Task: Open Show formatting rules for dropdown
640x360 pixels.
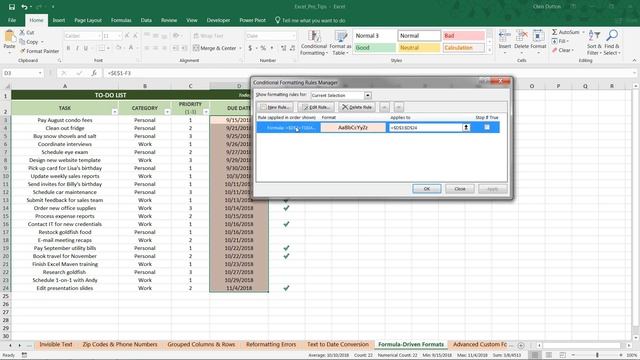Action: pos(368,96)
